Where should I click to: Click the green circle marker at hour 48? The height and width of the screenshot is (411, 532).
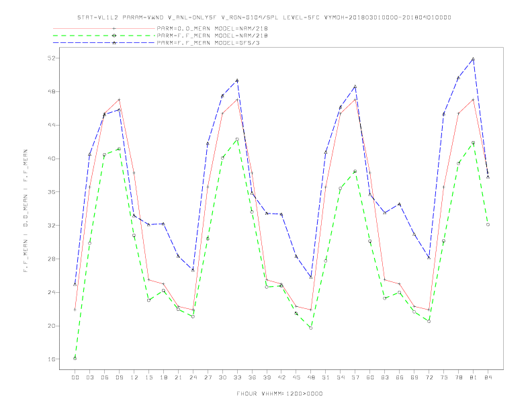click(x=311, y=328)
